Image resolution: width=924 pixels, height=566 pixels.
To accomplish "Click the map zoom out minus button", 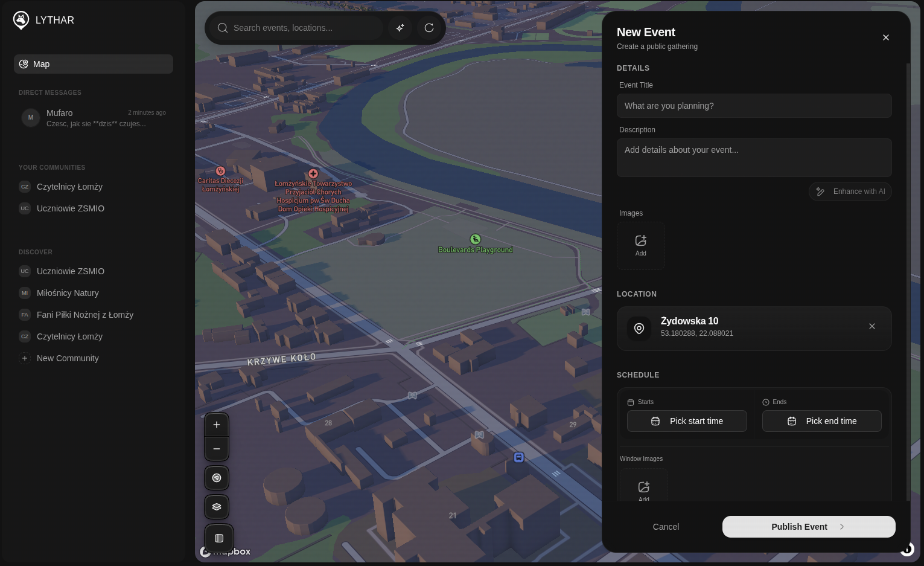I will (x=217, y=449).
